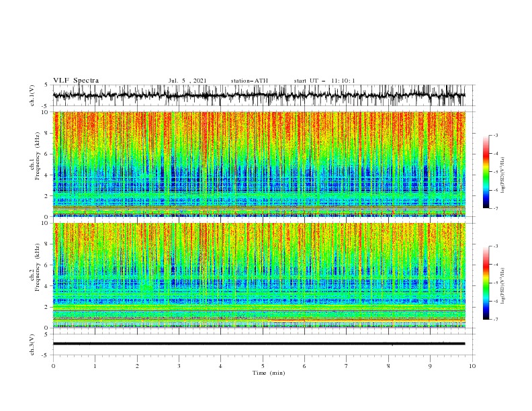Click ch.1 frequency axis tick "6"
The image size is (532, 411).
pos(46,154)
